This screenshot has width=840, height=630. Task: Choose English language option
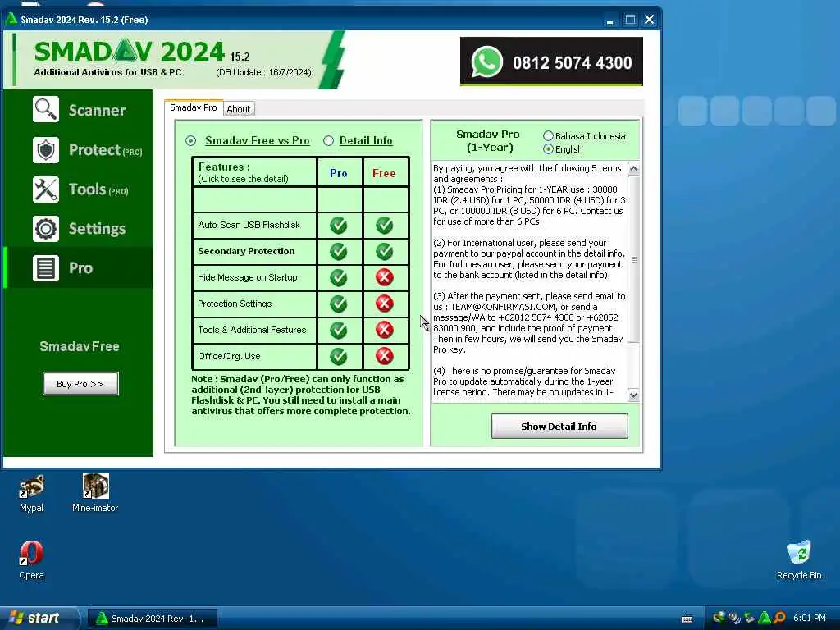pos(548,149)
